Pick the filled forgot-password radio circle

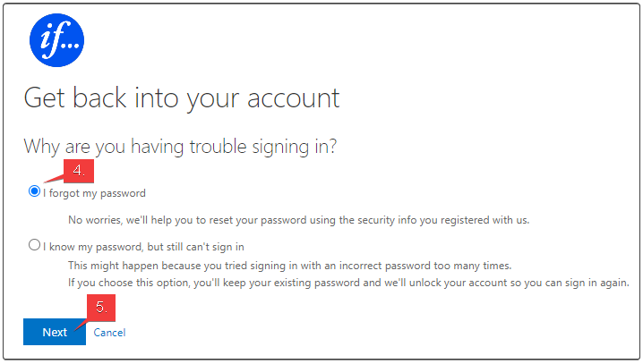(34, 191)
